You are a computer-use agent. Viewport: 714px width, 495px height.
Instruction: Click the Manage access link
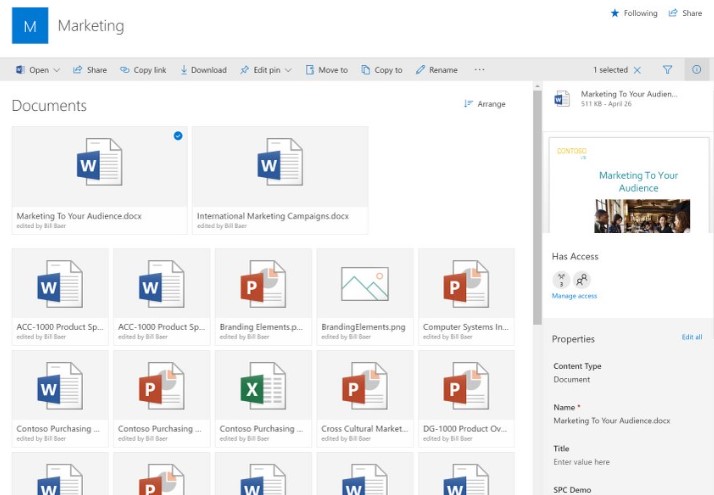[x=574, y=296]
